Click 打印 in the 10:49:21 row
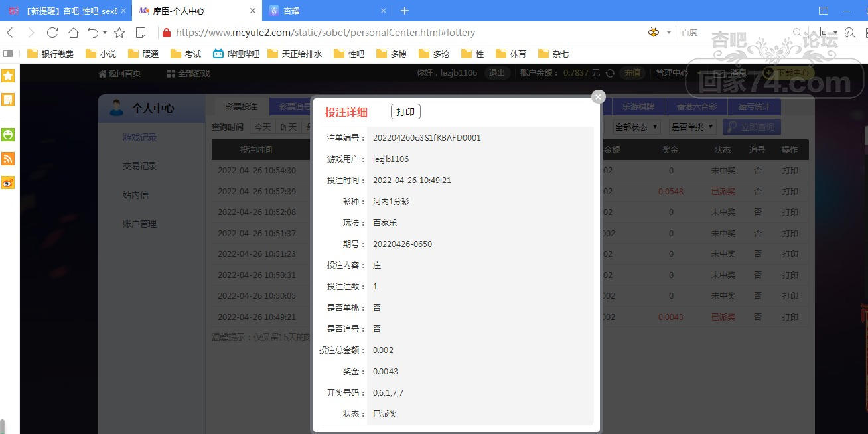This screenshot has height=434, width=868. click(x=790, y=317)
